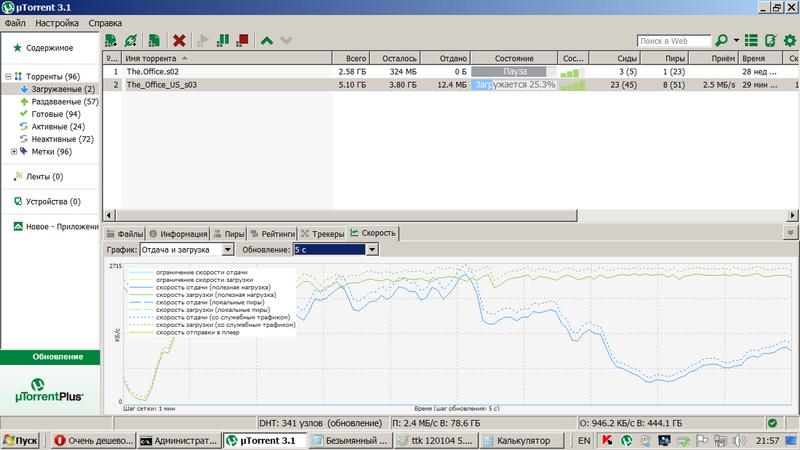Click the Web search input field
Image resolution: width=800 pixels, height=450 pixels.
pos(673,41)
